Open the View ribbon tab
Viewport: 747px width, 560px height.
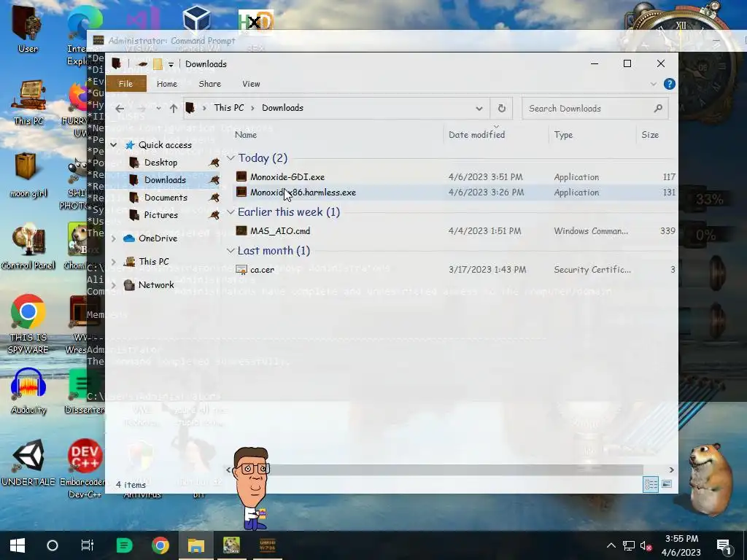click(251, 84)
